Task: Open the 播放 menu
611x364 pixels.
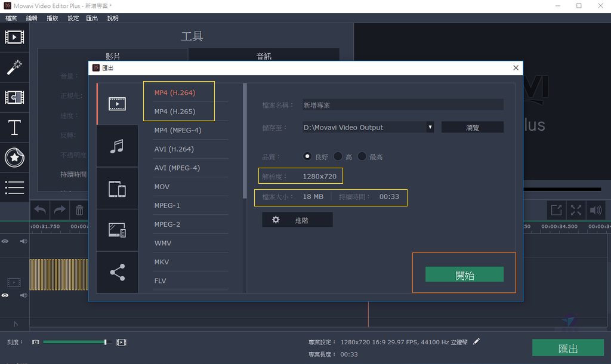Action: coord(53,18)
